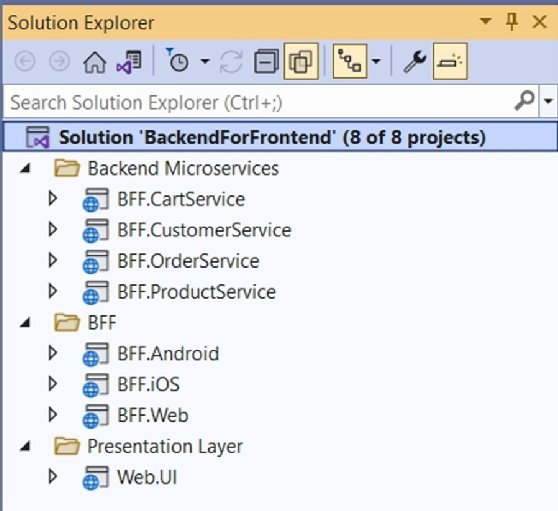The image size is (558, 511).
Task: Click the Back navigation arrow
Action: tap(25, 62)
